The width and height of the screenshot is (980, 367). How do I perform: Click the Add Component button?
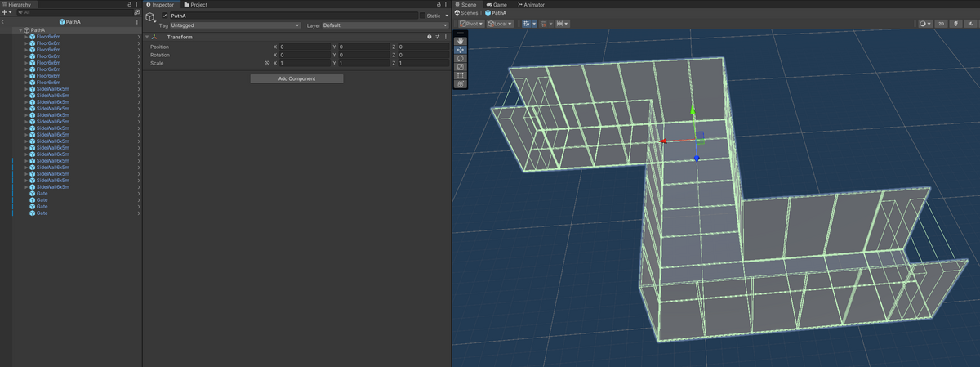296,78
